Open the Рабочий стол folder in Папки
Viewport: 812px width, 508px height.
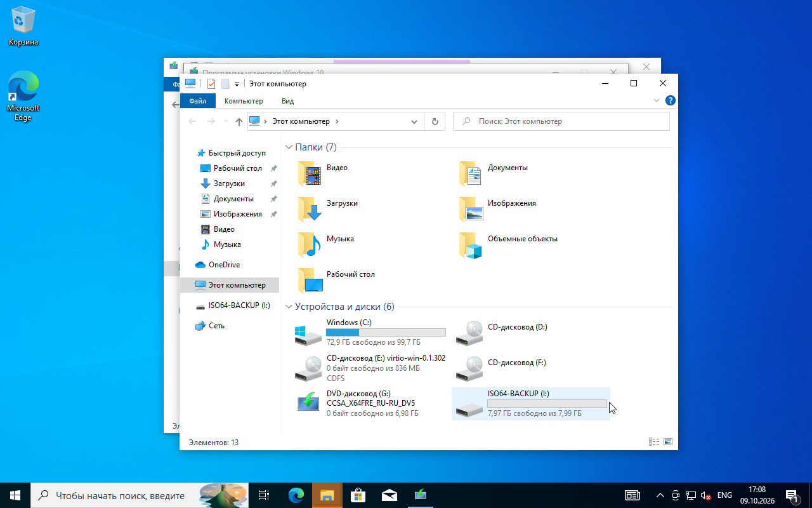(x=310, y=279)
